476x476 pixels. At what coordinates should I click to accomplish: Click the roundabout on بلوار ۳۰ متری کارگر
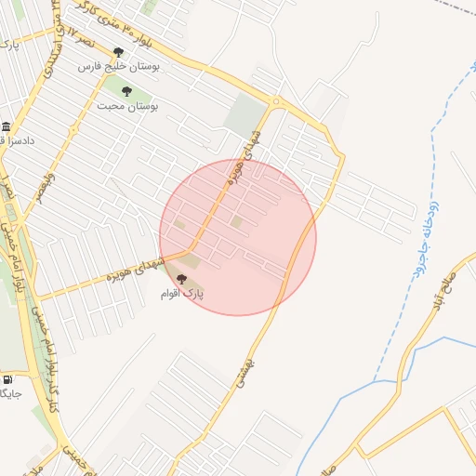[276, 101]
